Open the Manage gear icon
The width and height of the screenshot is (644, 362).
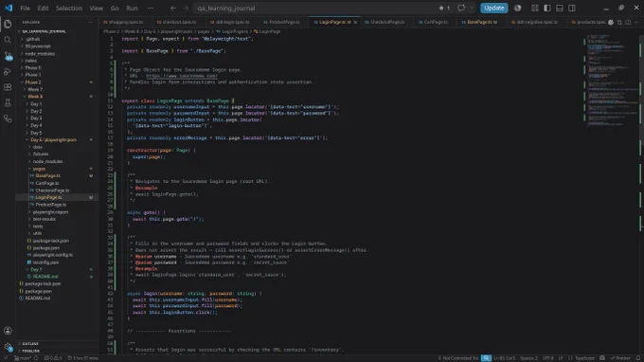tap(8, 347)
